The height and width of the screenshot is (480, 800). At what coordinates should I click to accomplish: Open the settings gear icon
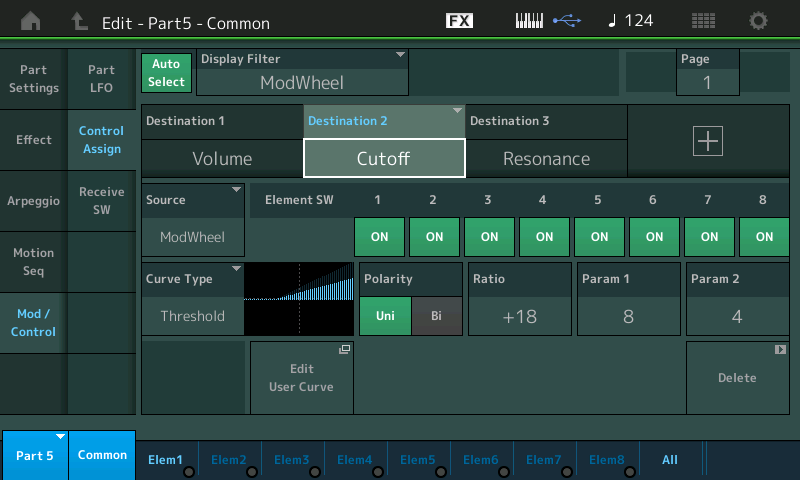point(759,21)
